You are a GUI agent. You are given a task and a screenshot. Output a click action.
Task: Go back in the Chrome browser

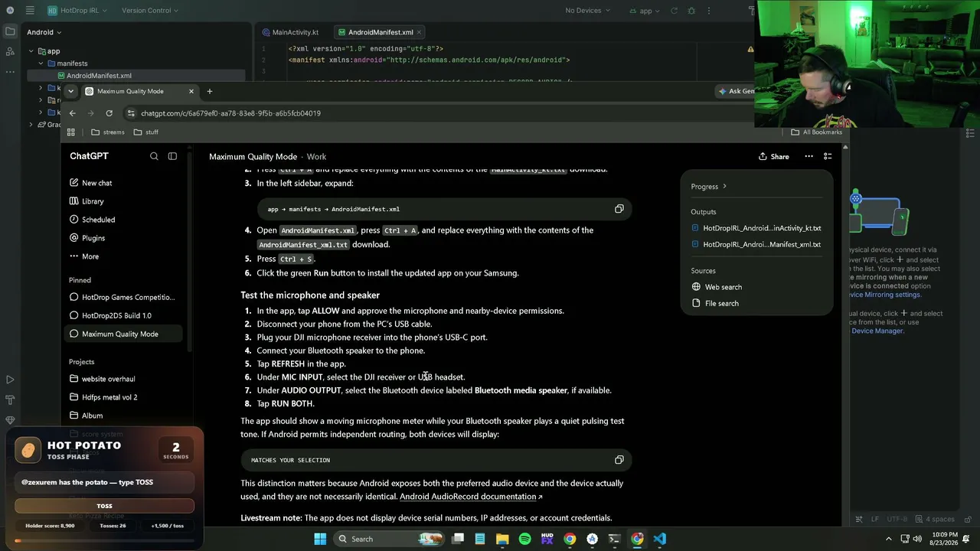pos(73,113)
